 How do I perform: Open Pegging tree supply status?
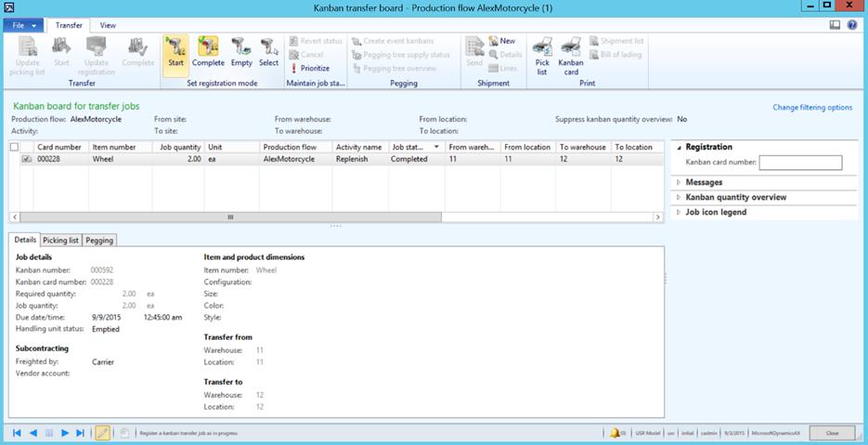point(401,54)
